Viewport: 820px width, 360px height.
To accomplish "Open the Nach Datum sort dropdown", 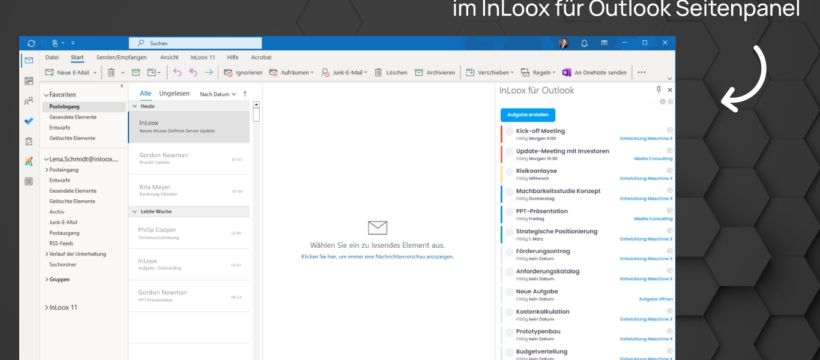I will (x=218, y=94).
